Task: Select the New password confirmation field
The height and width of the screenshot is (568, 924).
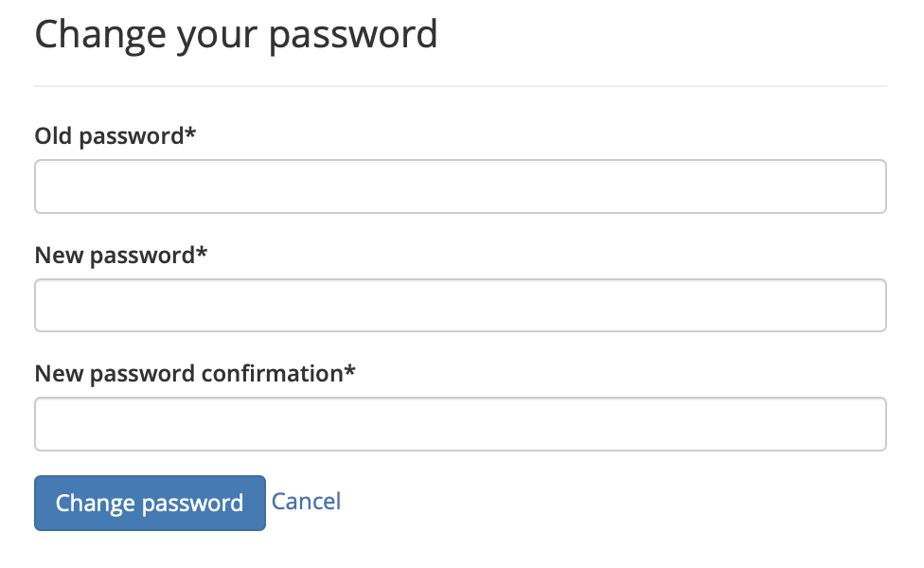Action: point(460,424)
